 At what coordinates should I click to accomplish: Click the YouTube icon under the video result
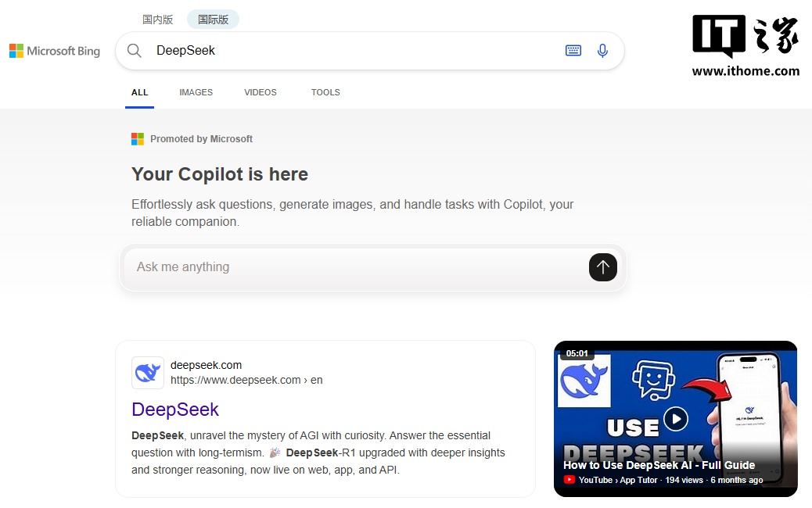pyautogui.click(x=569, y=480)
